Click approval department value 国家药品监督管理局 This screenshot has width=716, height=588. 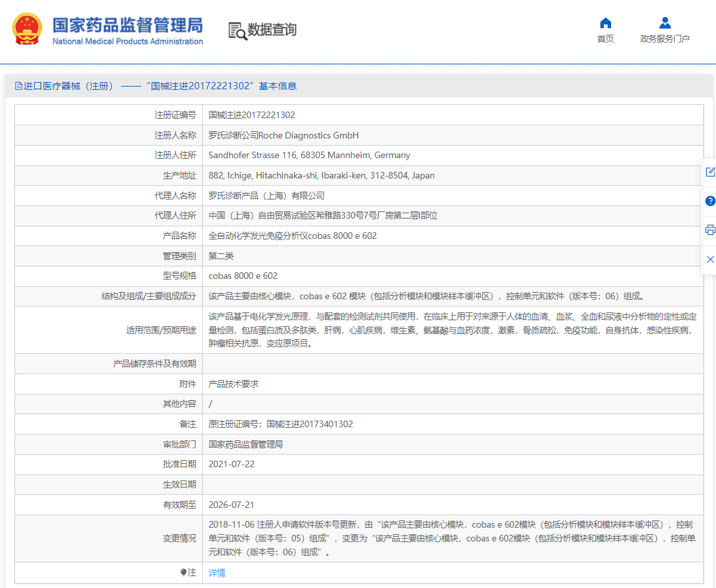tap(245, 444)
